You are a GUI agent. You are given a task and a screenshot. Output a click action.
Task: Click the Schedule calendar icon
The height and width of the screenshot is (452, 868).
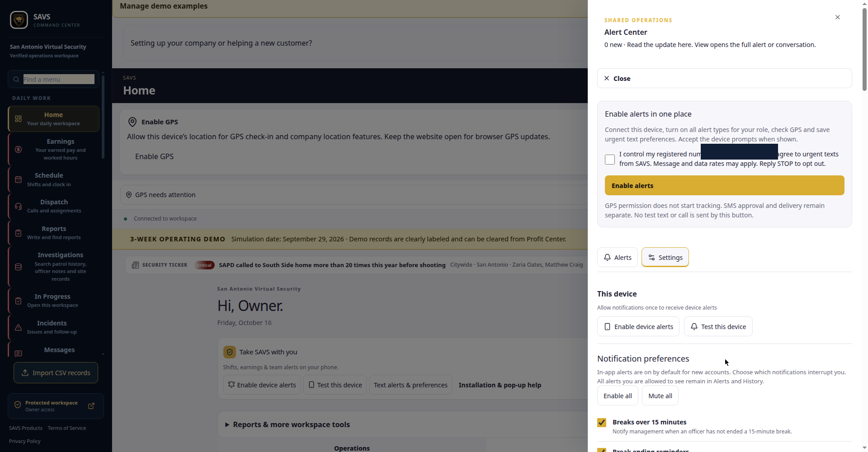[19, 179]
